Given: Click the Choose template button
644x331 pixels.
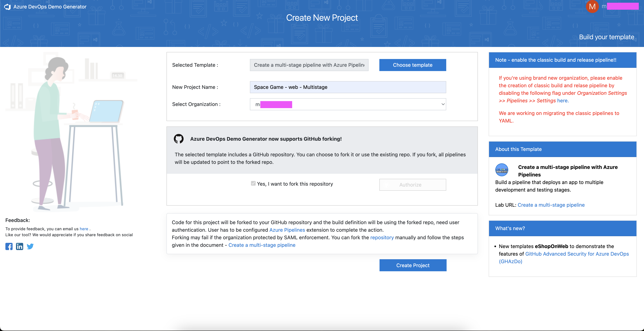Looking at the screenshot, I should 412,65.
